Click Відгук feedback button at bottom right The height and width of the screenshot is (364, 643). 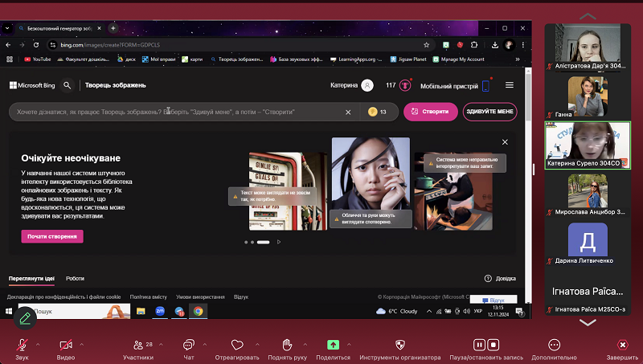(x=494, y=300)
